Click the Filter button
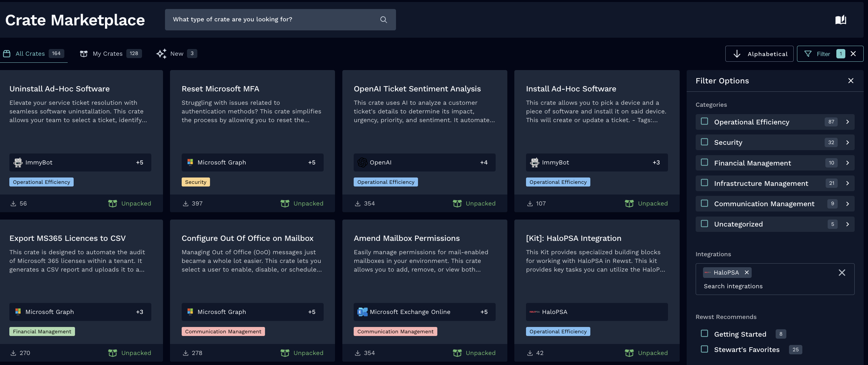 823,54
